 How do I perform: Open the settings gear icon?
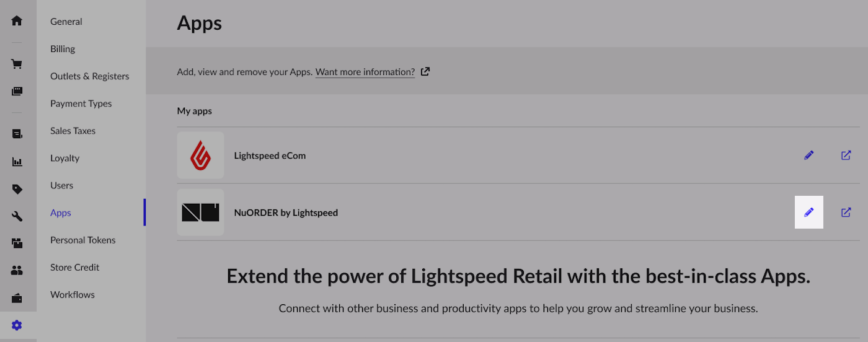17,325
